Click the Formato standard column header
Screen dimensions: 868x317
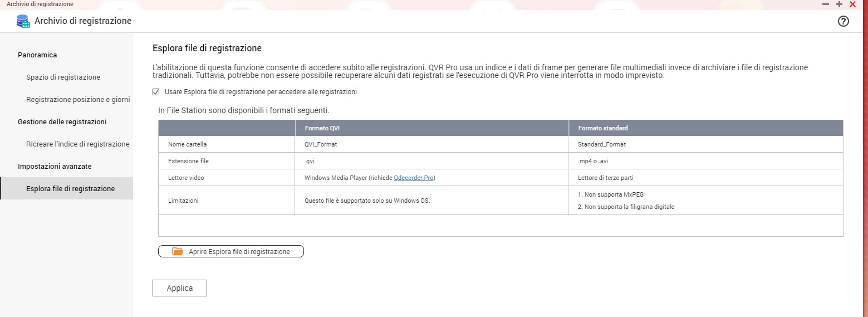pyautogui.click(x=602, y=128)
